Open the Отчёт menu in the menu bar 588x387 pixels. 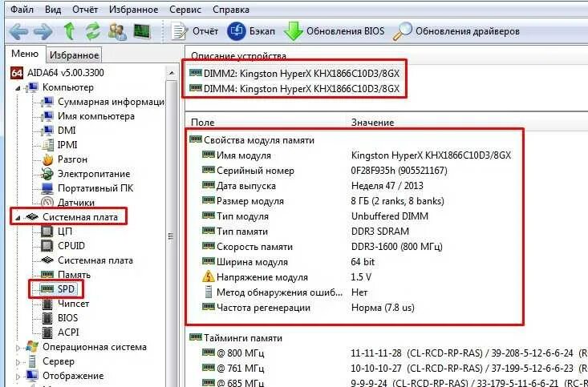pyautogui.click(x=85, y=10)
